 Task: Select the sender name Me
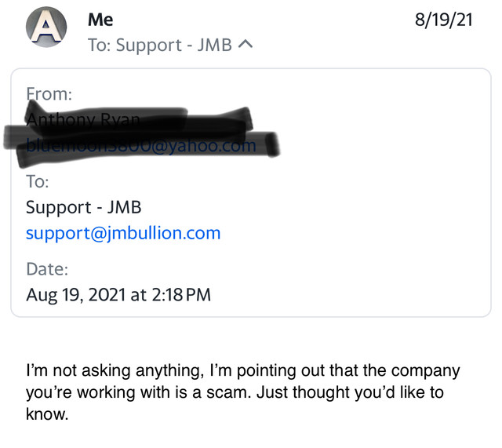pos(100,20)
